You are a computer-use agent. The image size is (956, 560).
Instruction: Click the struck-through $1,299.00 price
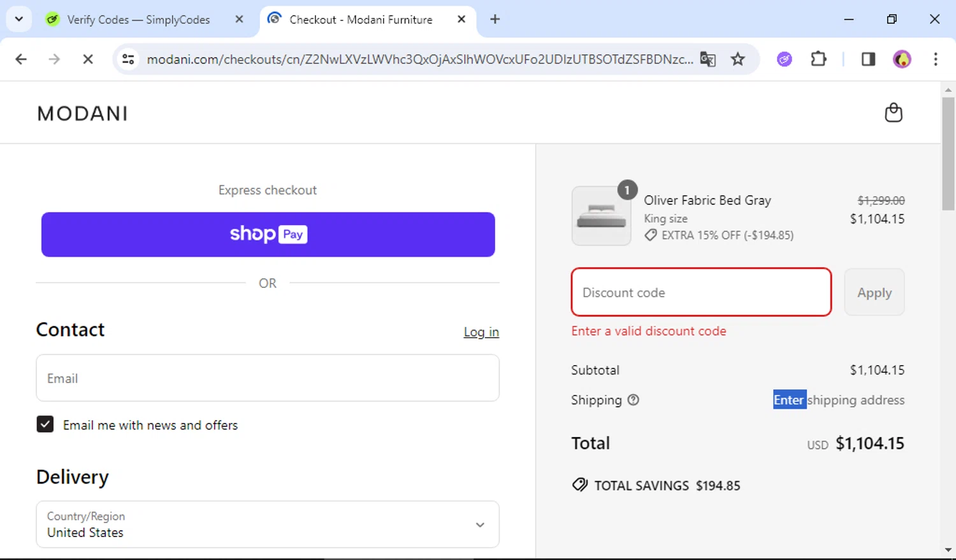881,200
